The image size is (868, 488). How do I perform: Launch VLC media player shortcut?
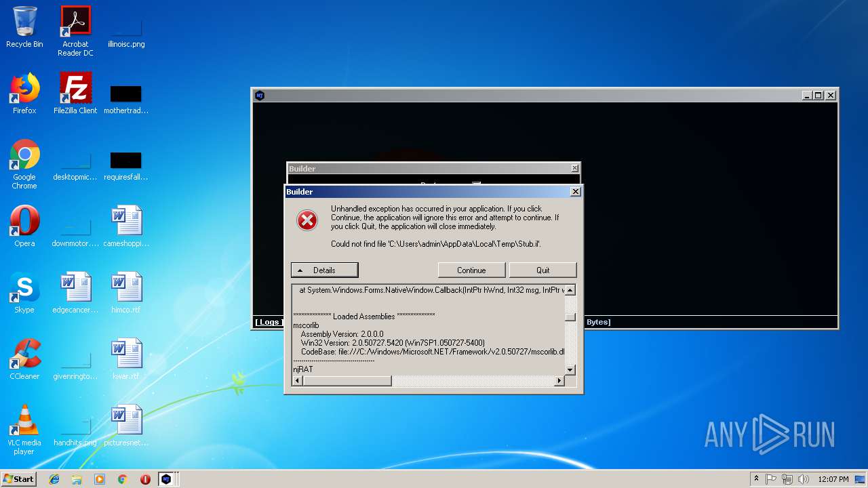coord(24,430)
